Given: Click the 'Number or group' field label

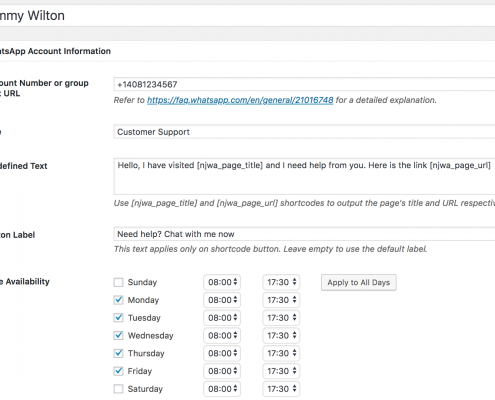Looking at the screenshot, I should pos(44,88).
